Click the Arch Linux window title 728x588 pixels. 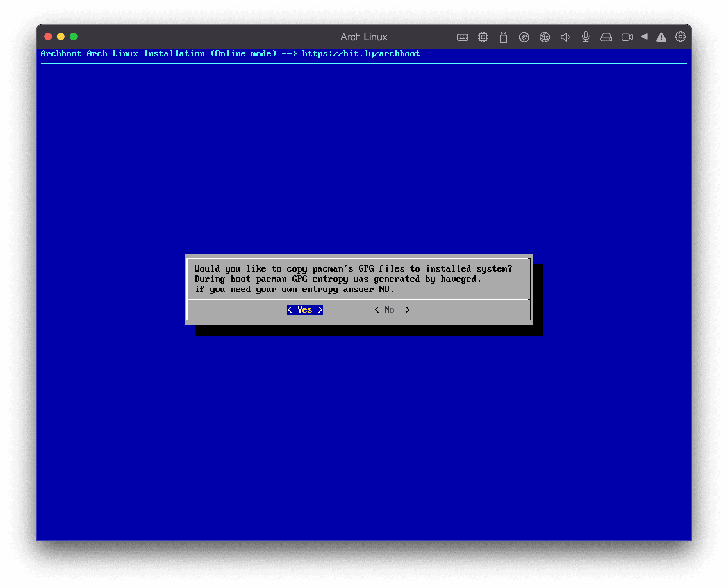(364, 37)
